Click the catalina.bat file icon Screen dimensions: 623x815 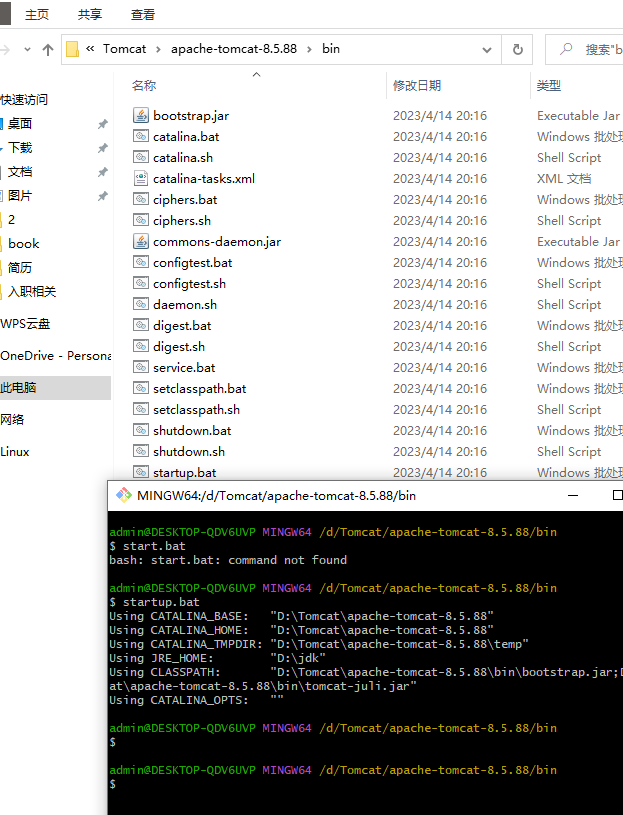tap(141, 136)
